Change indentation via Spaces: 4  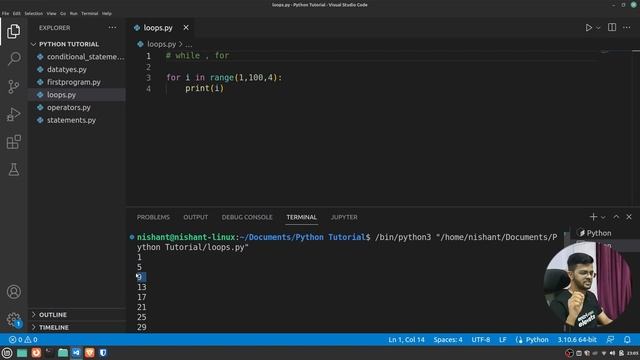coord(448,340)
